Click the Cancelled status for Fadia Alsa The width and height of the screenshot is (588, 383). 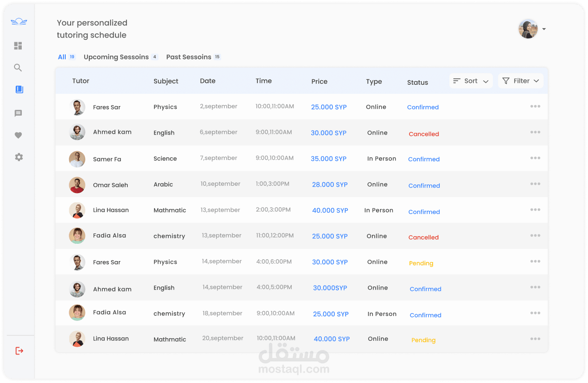424,237
